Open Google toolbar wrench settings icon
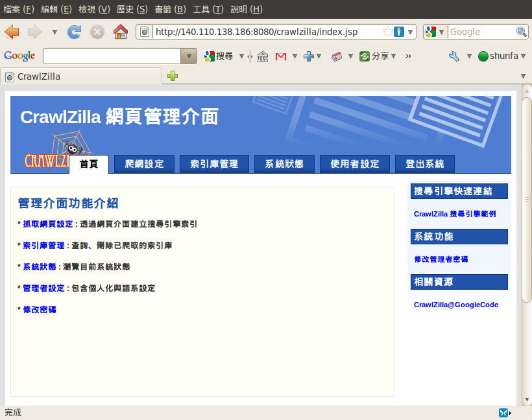This screenshot has width=532, height=420. tap(453, 56)
